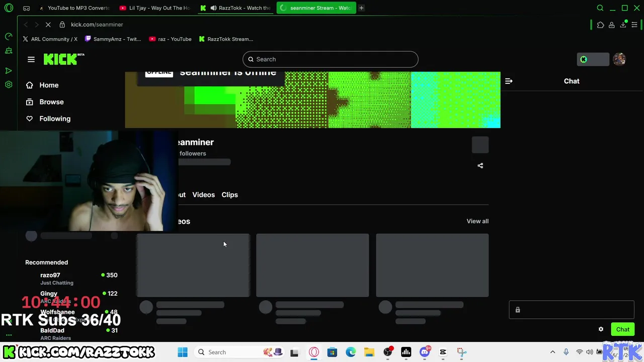The height and width of the screenshot is (362, 644).
Task: Open a new browser tab
Action: (x=361, y=8)
